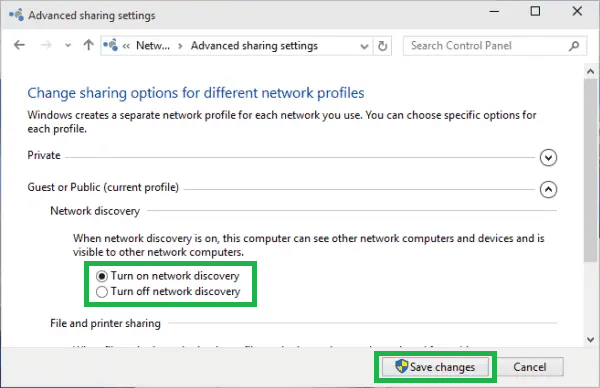Click the scrollbar up arrow
This screenshot has width=600, height=388.
[590, 72]
